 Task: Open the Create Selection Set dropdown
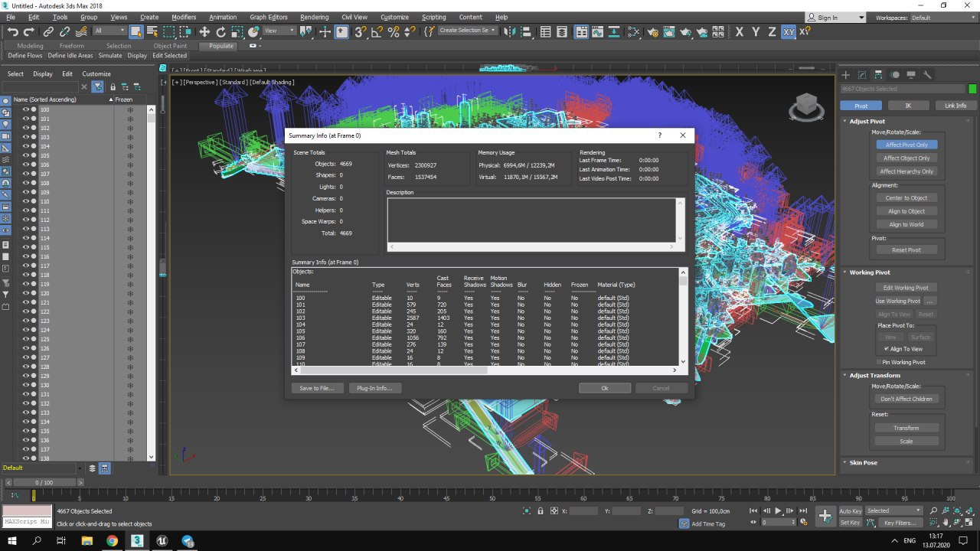pyautogui.click(x=467, y=31)
